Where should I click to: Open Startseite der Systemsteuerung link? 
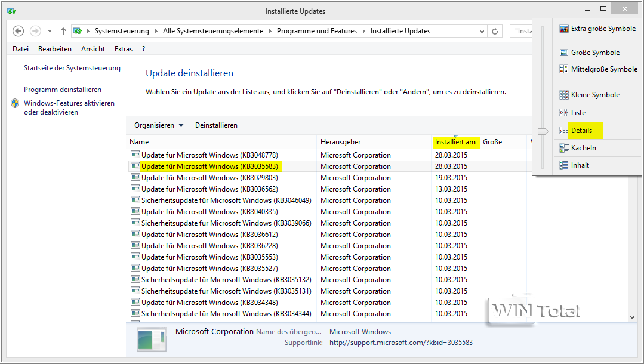coord(72,68)
